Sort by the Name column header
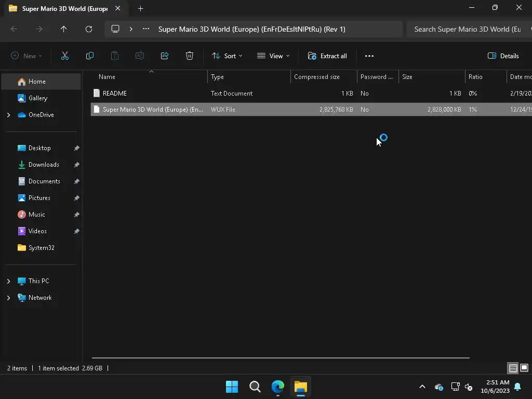532x399 pixels. pyautogui.click(x=149, y=77)
